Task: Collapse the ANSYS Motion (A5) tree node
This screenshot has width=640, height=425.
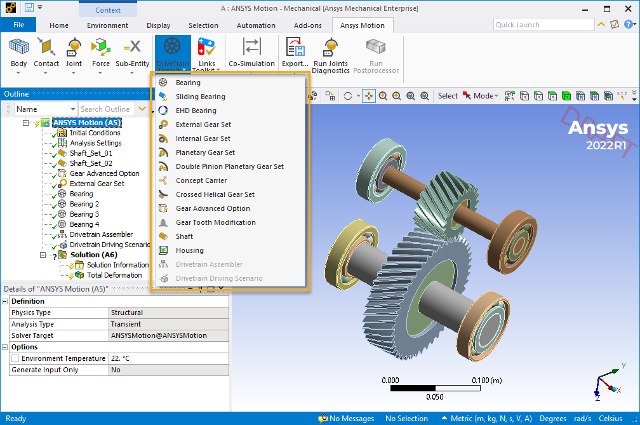Action: click(27, 123)
